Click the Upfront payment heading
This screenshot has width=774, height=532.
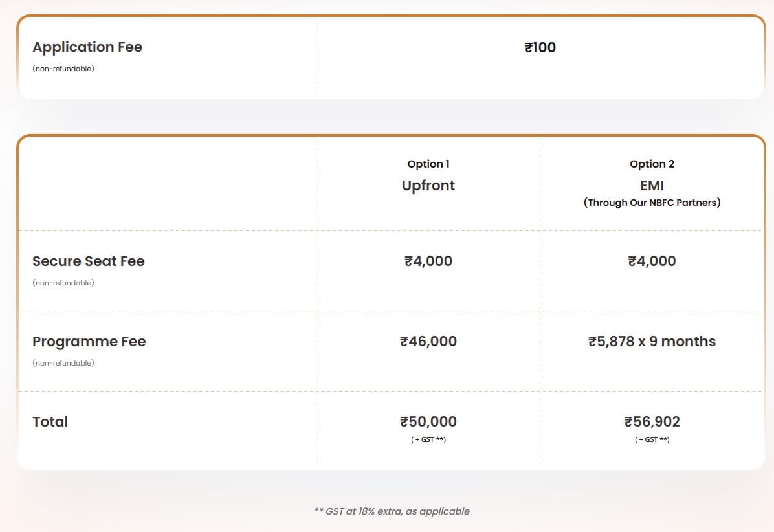[428, 185]
